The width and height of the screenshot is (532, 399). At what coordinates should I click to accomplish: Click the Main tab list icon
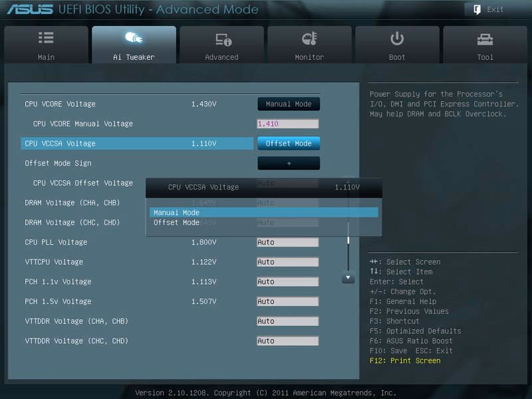[x=46, y=38]
